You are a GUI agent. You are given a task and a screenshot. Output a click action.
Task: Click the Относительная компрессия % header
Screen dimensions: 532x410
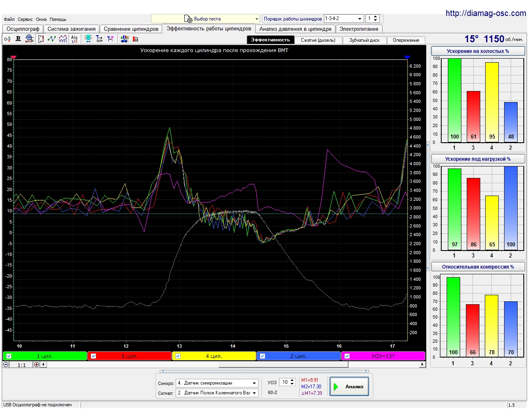point(478,267)
